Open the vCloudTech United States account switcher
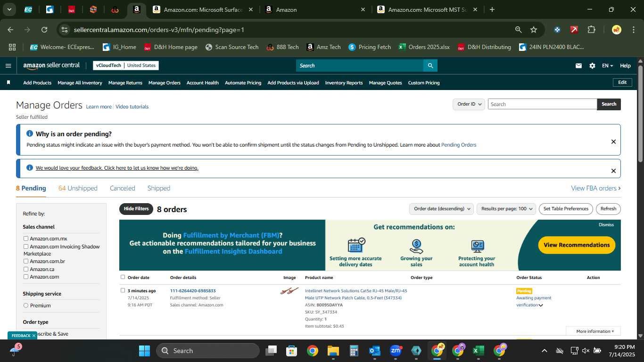The width and height of the screenshot is (644, 362). 126,66
